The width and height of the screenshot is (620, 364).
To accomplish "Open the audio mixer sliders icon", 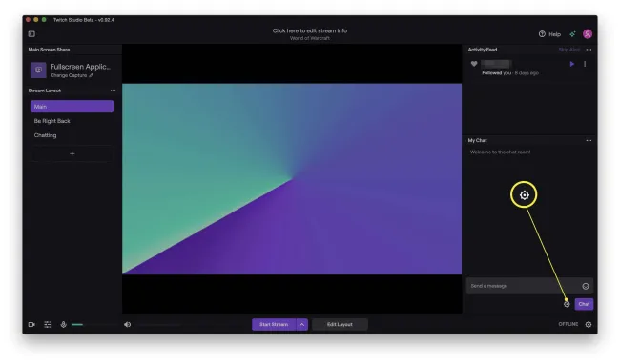I will point(48,324).
